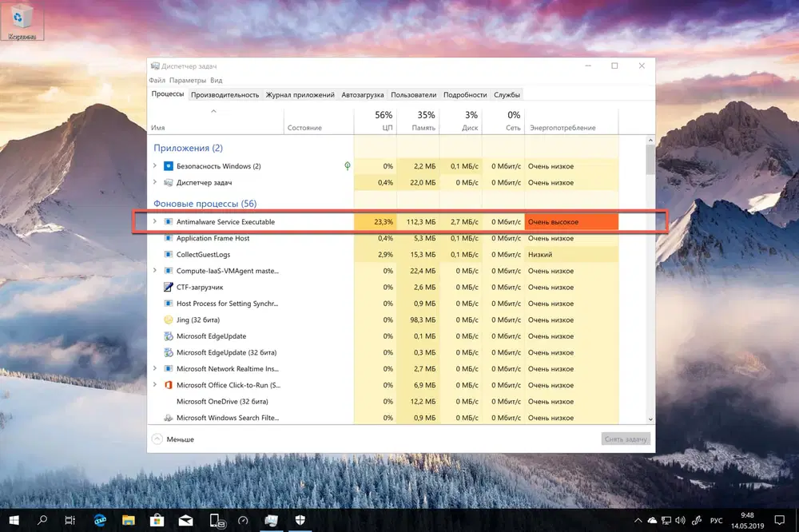
Task: Expand the Antimalware Service Executable row
Action: (154, 221)
